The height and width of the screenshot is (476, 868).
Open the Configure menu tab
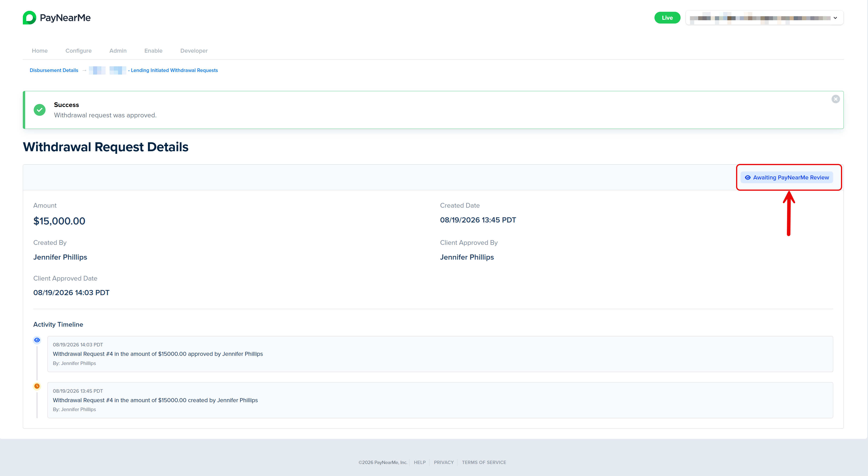tap(79, 51)
